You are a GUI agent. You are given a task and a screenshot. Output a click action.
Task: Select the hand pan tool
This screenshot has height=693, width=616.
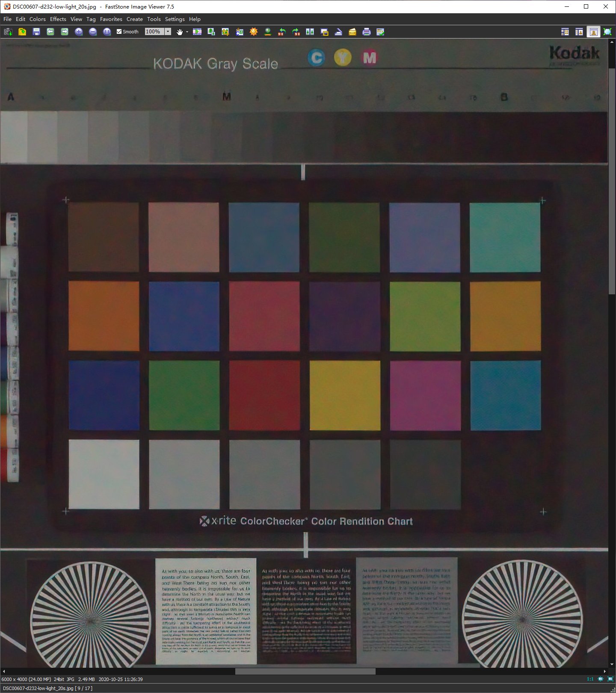click(x=180, y=32)
